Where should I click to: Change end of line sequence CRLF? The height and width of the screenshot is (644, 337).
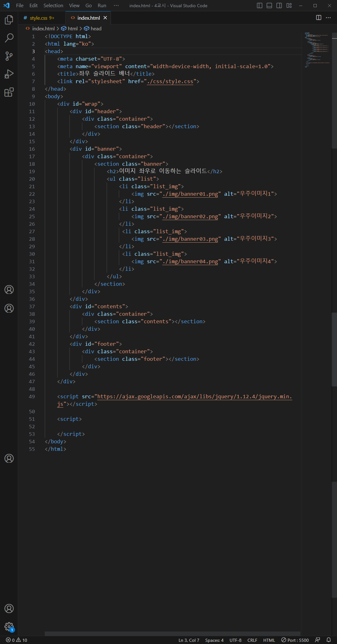[x=252, y=640]
